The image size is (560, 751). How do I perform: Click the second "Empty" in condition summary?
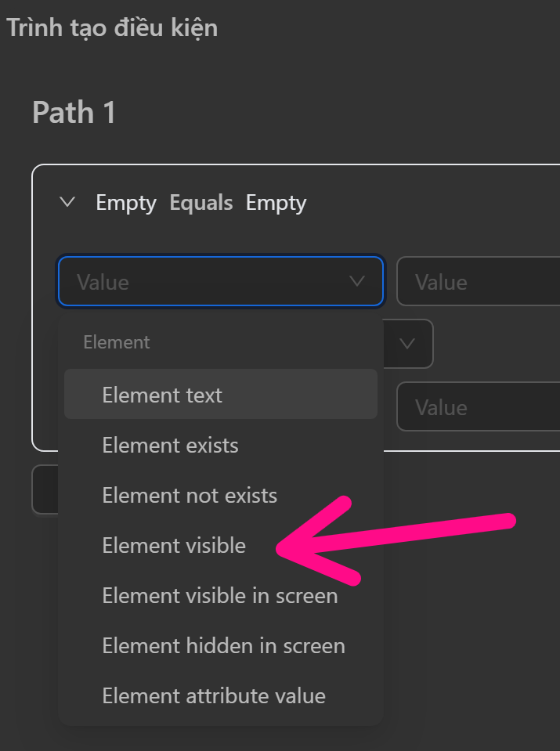click(276, 203)
